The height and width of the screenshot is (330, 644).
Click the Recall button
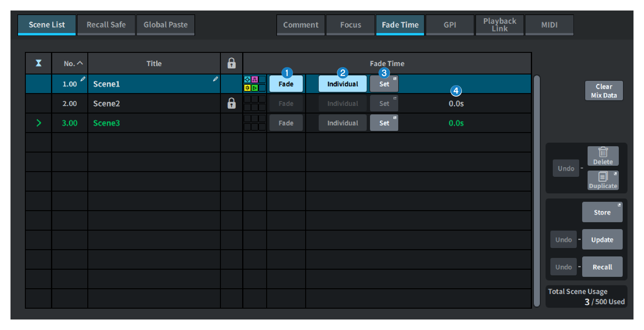(602, 267)
